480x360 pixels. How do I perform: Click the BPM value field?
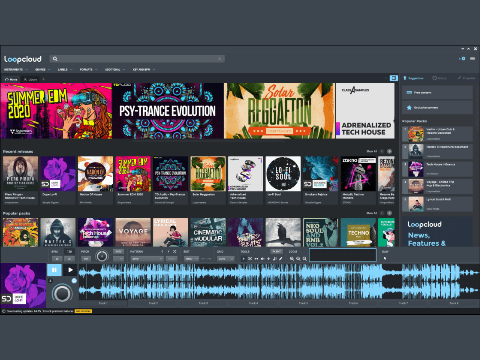click(69, 252)
